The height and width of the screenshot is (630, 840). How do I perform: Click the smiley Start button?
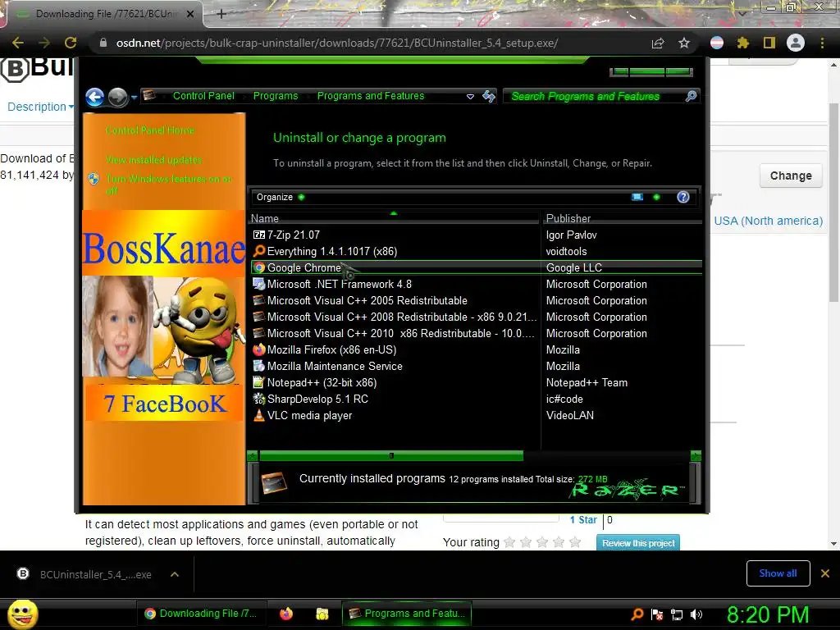point(22,614)
